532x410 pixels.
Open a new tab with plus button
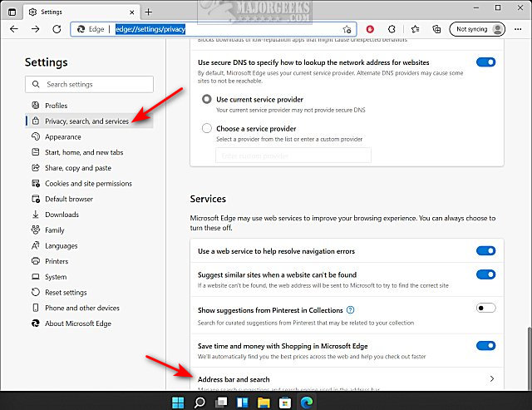148,12
